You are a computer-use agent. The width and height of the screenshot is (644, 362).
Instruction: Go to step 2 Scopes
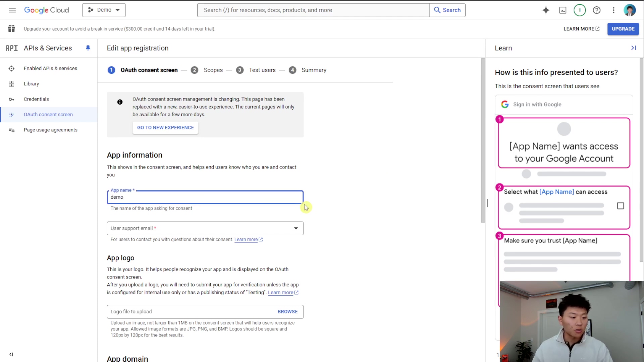point(207,70)
